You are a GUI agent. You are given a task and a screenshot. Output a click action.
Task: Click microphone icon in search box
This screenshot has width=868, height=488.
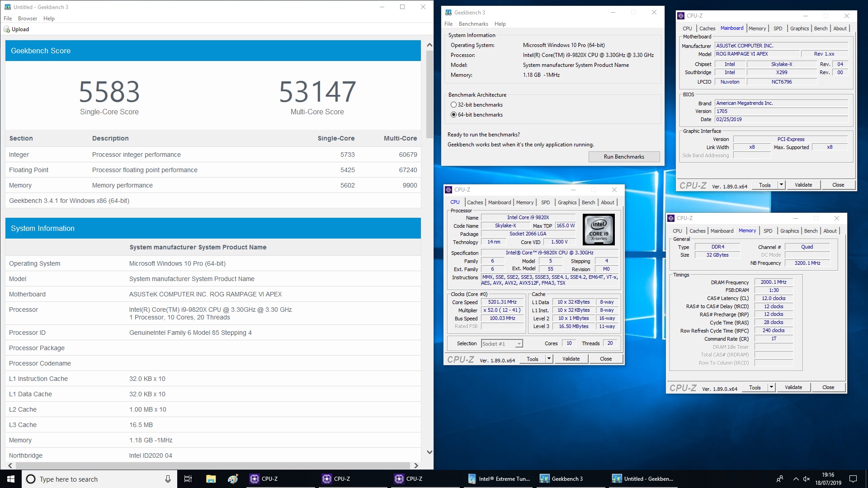tap(168, 479)
